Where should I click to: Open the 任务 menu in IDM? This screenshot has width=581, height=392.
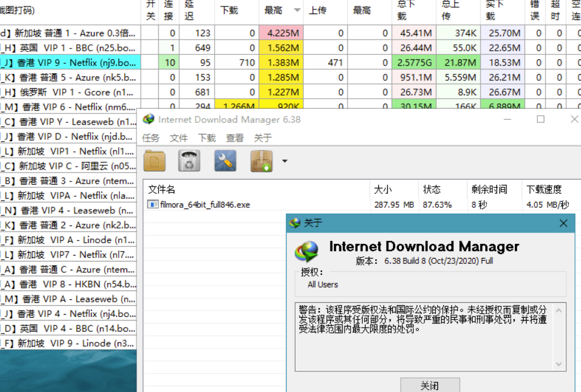(x=151, y=138)
